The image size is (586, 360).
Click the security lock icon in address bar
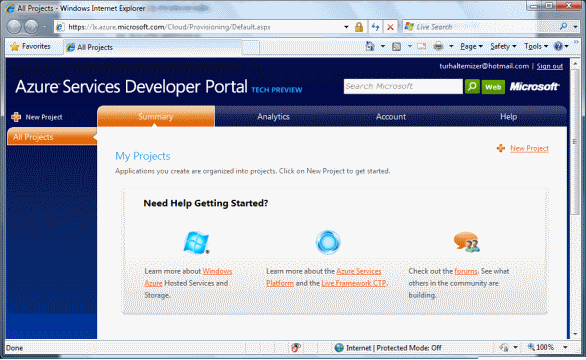coord(359,27)
